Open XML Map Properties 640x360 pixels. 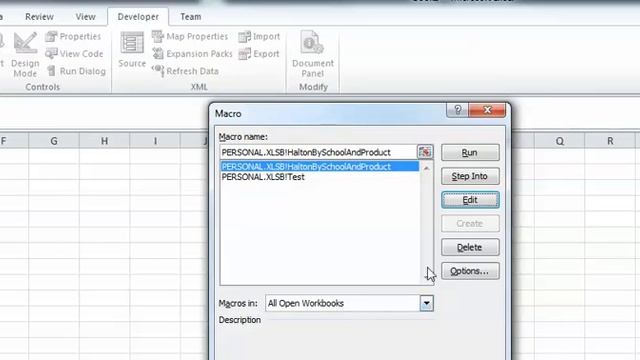pyautogui.click(x=190, y=36)
